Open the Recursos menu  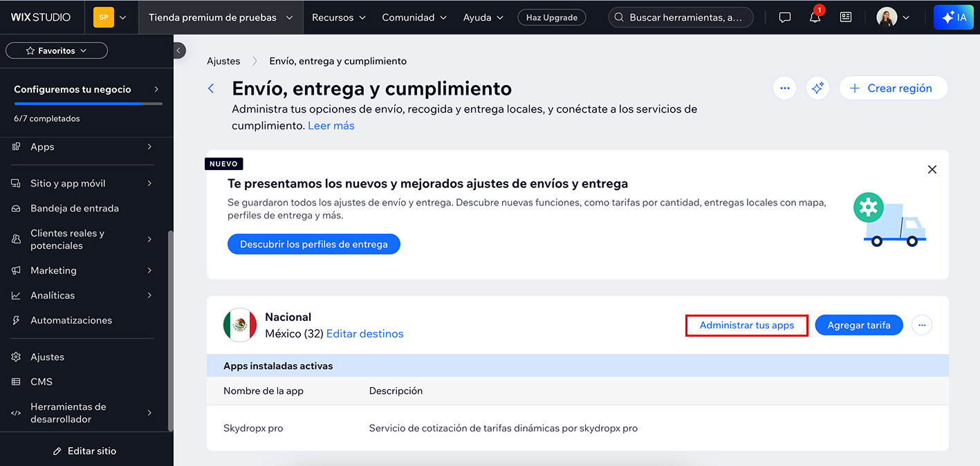pyautogui.click(x=338, y=17)
